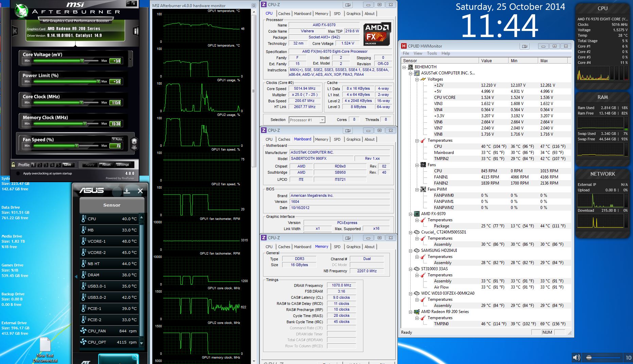Open the Afterburner Settings button
The height and width of the screenshot is (364, 633).
[x=123, y=165]
